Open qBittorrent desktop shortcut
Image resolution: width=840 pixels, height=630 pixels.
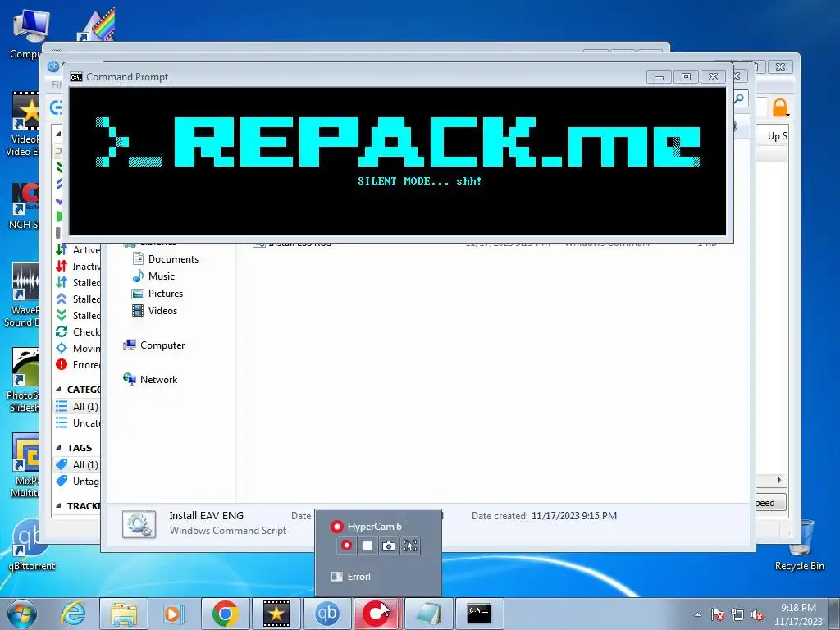coord(32,546)
